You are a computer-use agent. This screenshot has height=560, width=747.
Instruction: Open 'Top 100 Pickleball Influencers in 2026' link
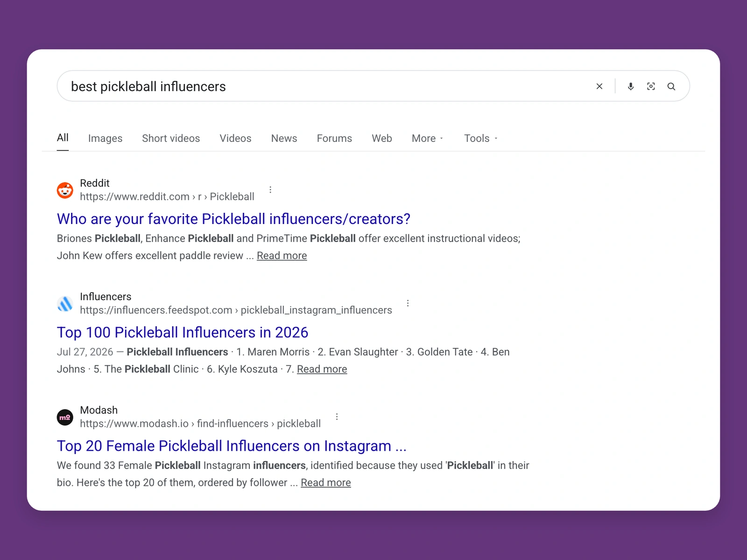point(183,332)
